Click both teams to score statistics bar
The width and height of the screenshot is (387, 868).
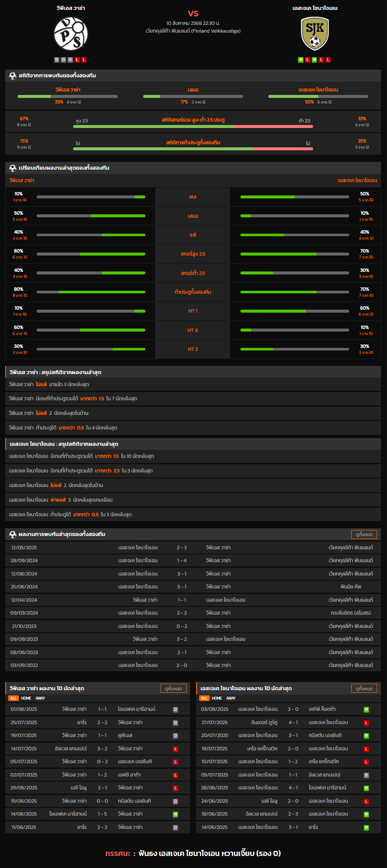(x=193, y=149)
